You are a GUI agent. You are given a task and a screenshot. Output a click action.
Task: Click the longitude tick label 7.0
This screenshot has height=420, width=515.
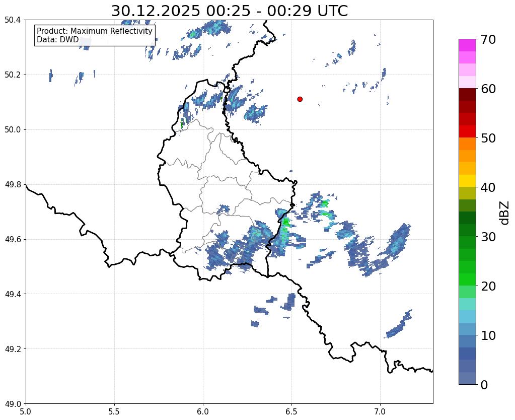[381, 412]
